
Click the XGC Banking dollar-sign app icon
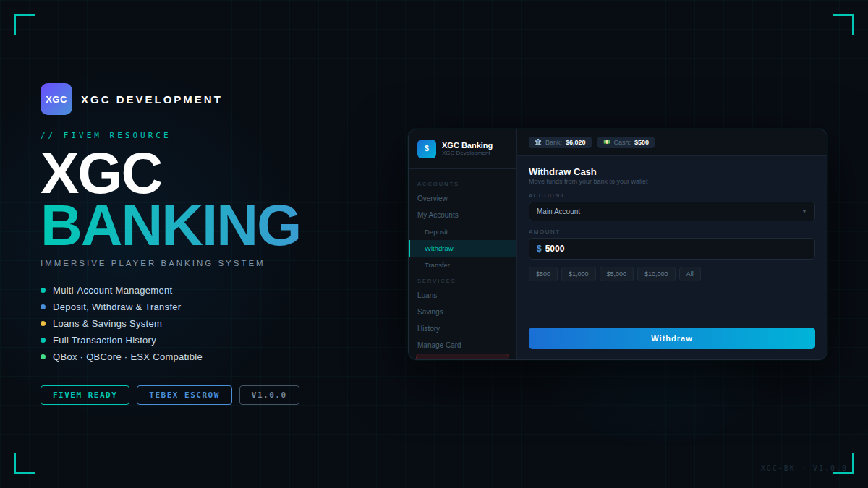(x=427, y=149)
